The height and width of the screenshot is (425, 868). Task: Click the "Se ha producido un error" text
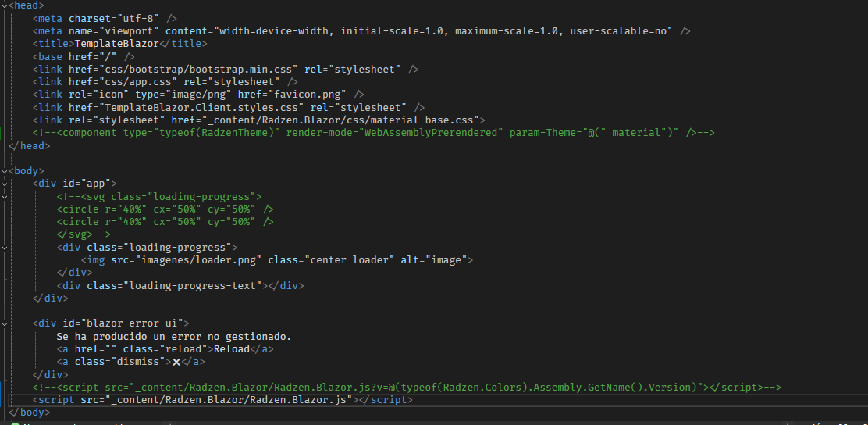click(174, 337)
